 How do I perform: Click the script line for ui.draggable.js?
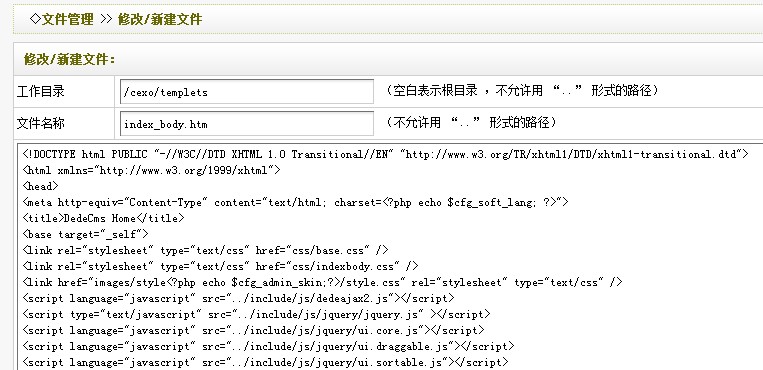click(268, 346)
